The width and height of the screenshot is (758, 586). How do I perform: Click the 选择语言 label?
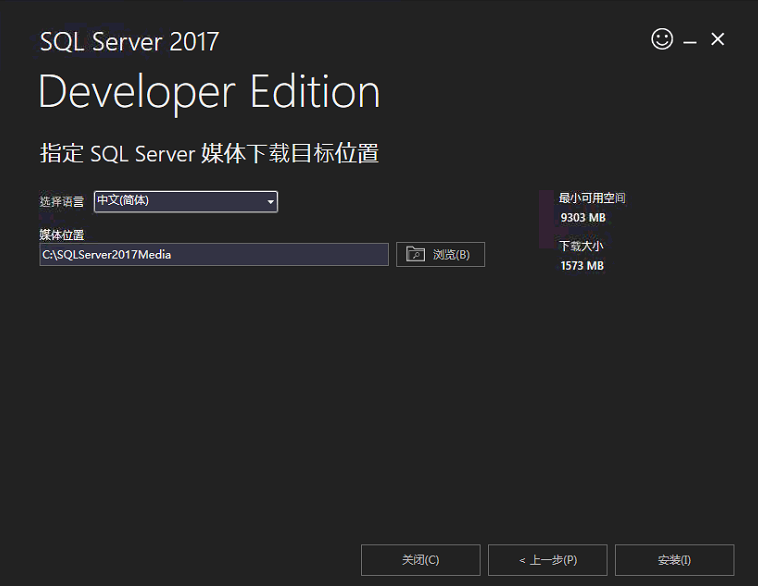(61, 202)
